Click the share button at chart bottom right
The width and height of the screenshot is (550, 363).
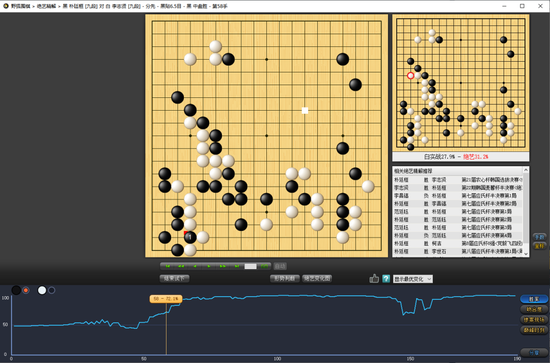tap(534, 352)
